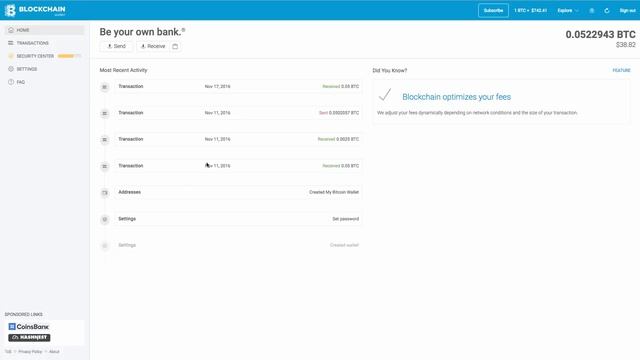This screenshot has width=640, height=360.
Task: Click the refresh icon in header
Action: 607,11
